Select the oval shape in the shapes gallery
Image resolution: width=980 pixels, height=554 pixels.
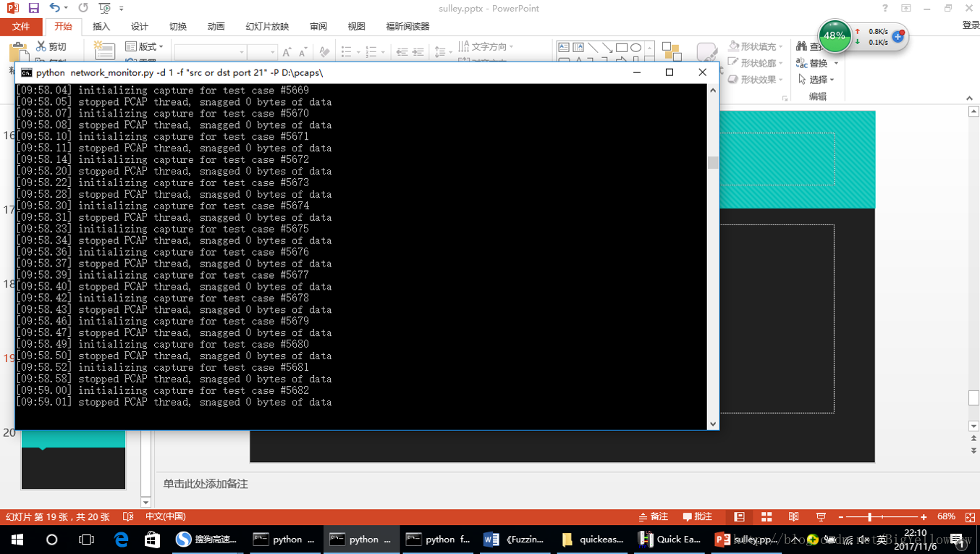(636, 47)
